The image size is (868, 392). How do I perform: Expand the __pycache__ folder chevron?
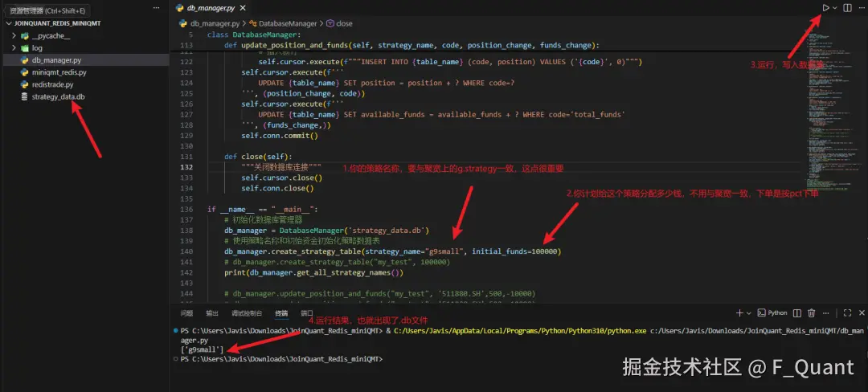pos(14,36)
